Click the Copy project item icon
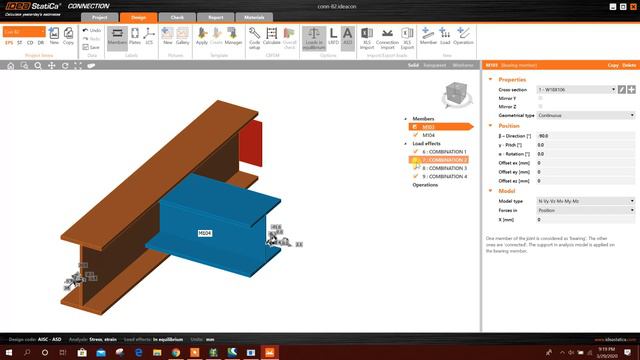The height and width of the screenshot is (360, 640). (68, 36)
